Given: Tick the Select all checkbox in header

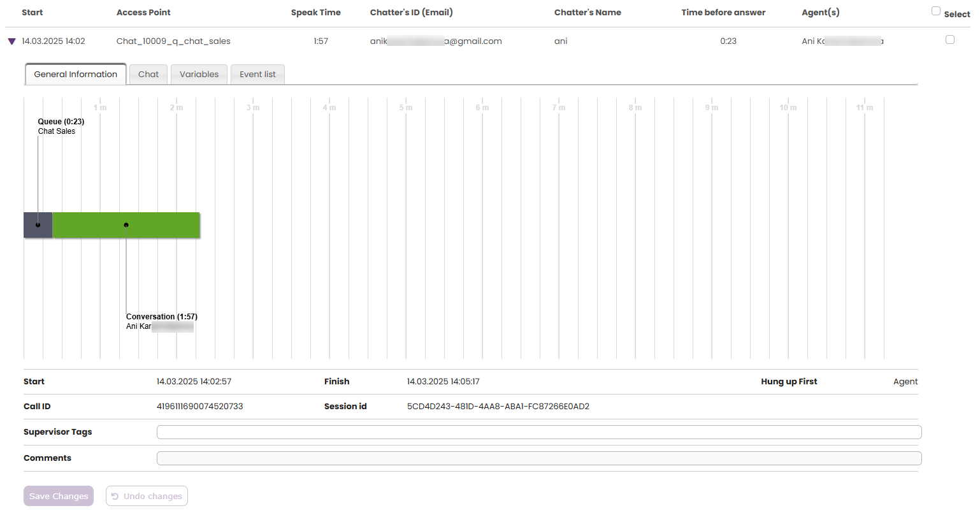Looking at the screenshot, I should point(935,11).
